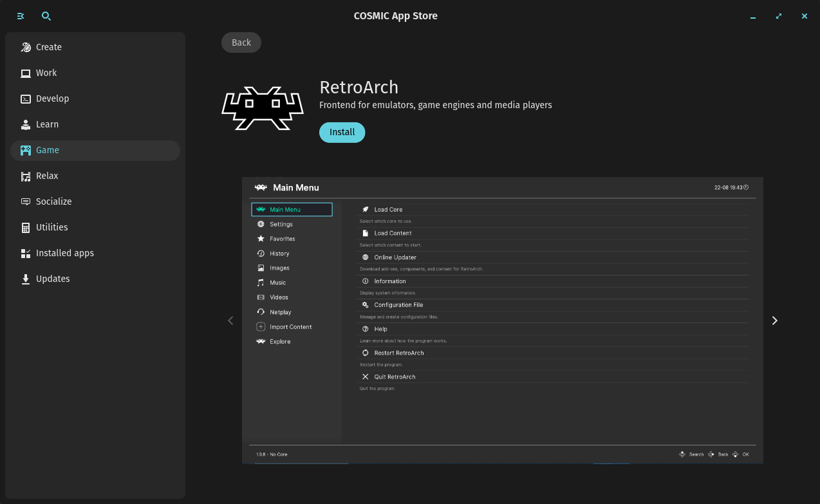The height and width of the screenshot is (504, 820).
Task: Minimize the COSMIC App Store window
Action: [753, 16]
